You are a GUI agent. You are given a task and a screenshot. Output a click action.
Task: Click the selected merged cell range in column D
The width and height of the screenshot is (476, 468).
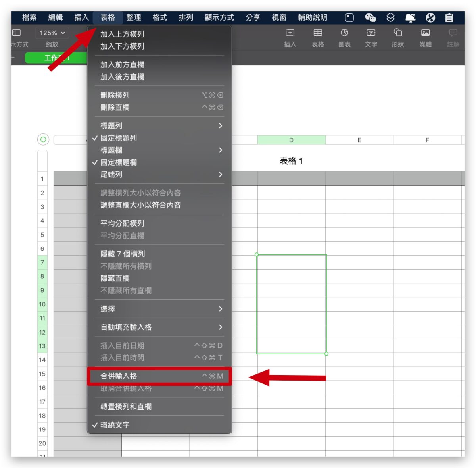[x=292, y=304]
